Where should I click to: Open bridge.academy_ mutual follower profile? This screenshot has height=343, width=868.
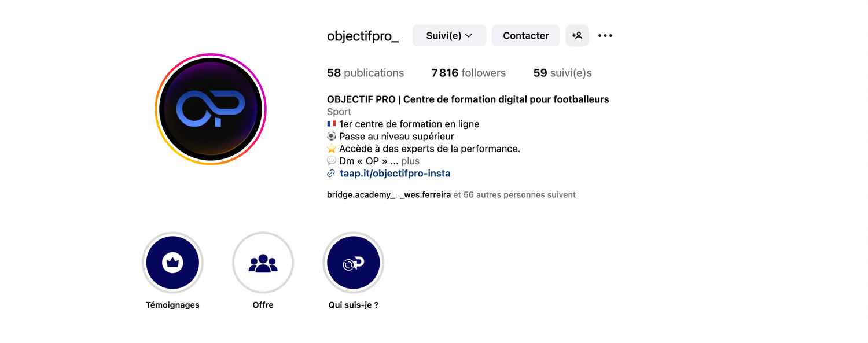361,195
